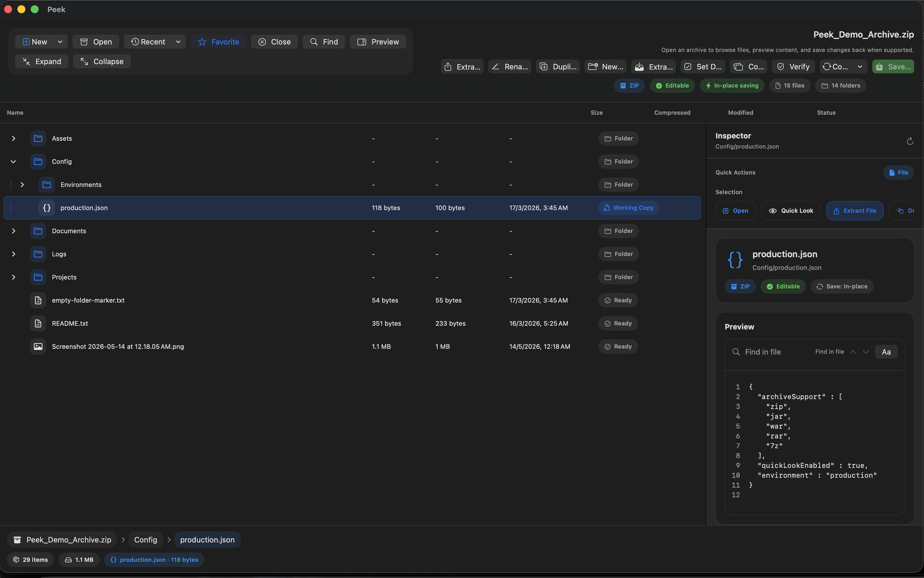Toggle the Aa case-sensitive option
The image size is (924, 578).
point(886,352)
